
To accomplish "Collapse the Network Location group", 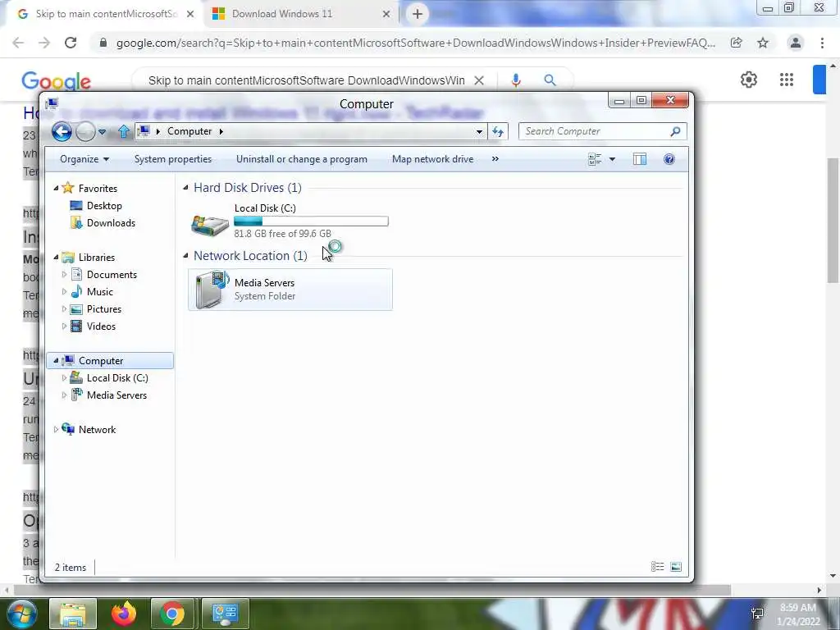I will (186, 256).
